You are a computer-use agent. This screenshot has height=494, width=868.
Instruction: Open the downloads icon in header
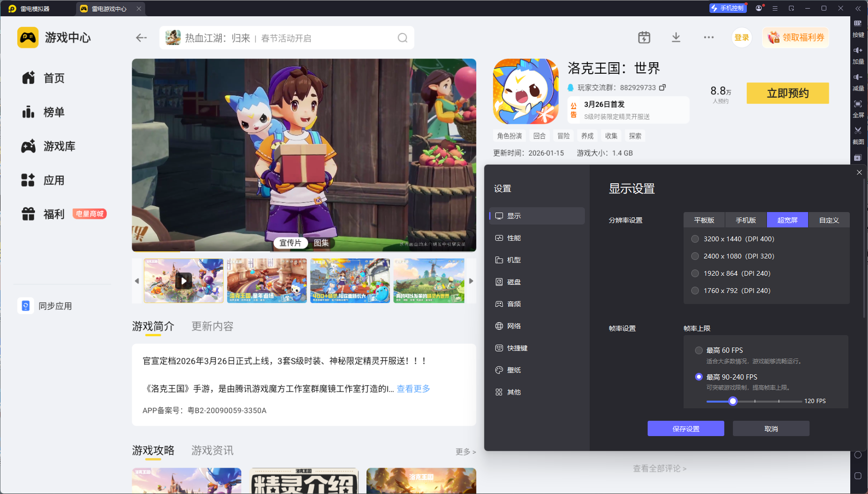(676, 37)
